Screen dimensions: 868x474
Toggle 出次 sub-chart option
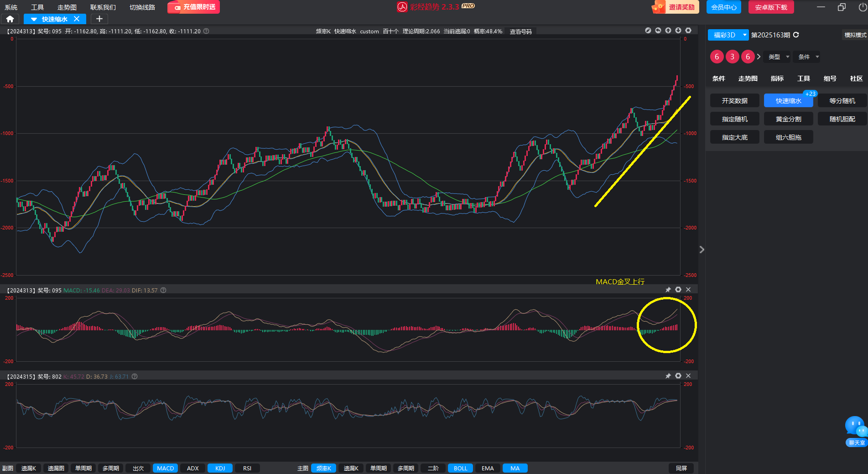click(138, 468)
